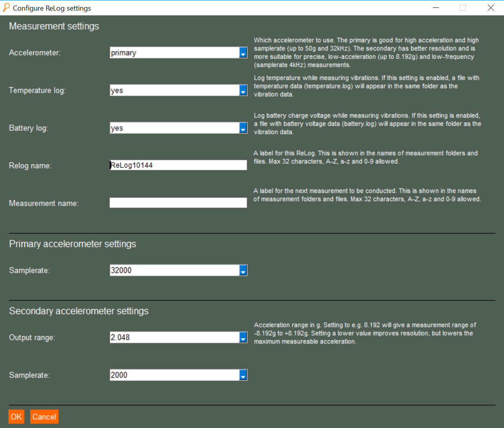Click the ReLog app icon in title bar

tap(6, 8)
